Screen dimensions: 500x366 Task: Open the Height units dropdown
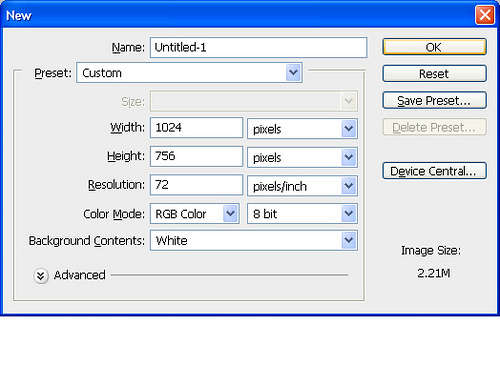(302, 157)
